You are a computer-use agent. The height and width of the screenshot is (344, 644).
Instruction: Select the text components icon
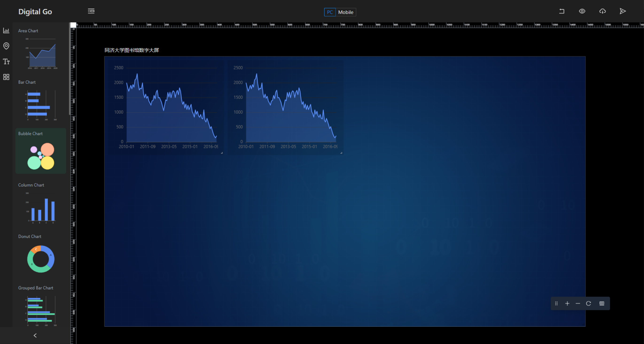tap(6, 62)
